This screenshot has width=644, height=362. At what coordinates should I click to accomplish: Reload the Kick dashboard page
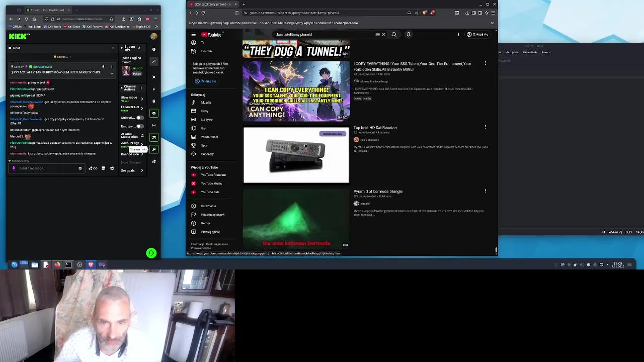26,19
